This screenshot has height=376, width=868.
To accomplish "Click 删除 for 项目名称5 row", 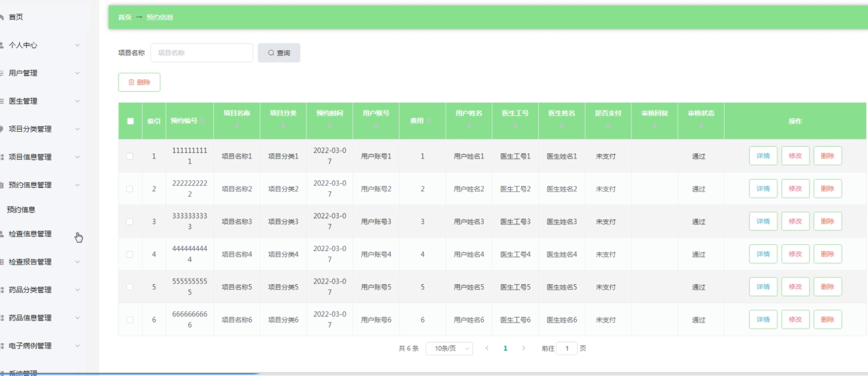I will point(828,287).
